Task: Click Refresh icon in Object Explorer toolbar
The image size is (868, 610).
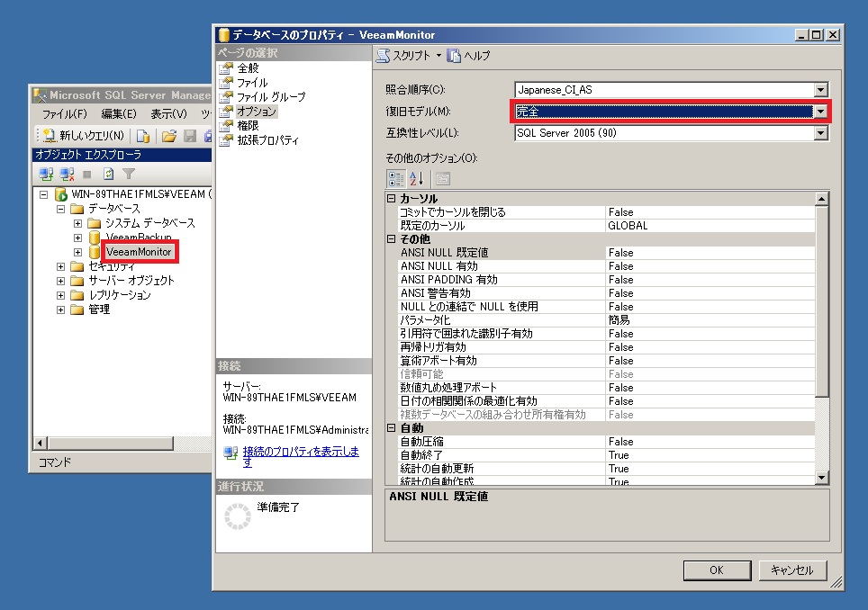Action: 108,175
